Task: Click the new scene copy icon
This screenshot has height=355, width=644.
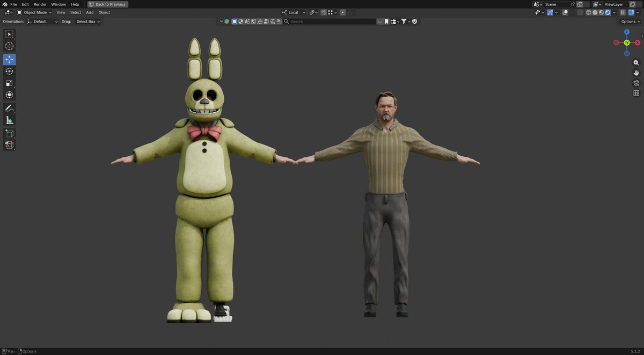Action: (580, 4)
